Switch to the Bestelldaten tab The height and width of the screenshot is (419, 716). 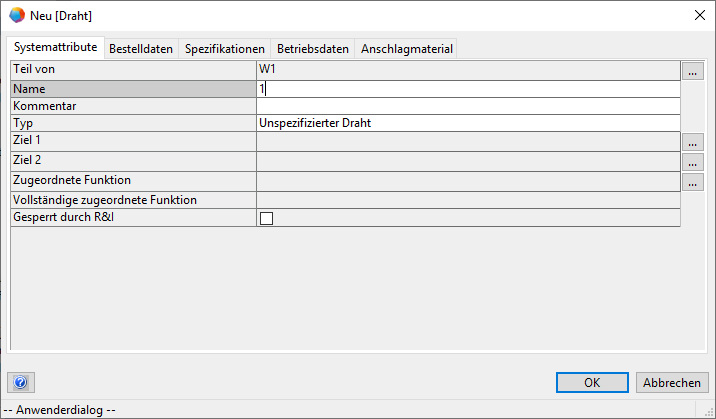[x=141, y=48]
